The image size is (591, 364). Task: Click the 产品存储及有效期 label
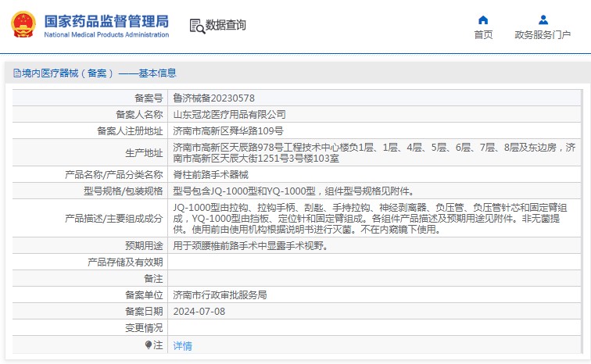click(x=125, y=262)
